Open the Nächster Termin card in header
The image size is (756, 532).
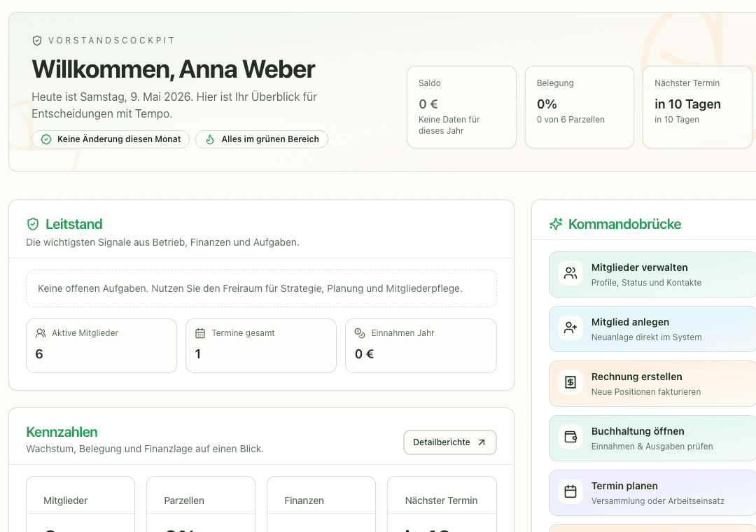pos(697,107)
